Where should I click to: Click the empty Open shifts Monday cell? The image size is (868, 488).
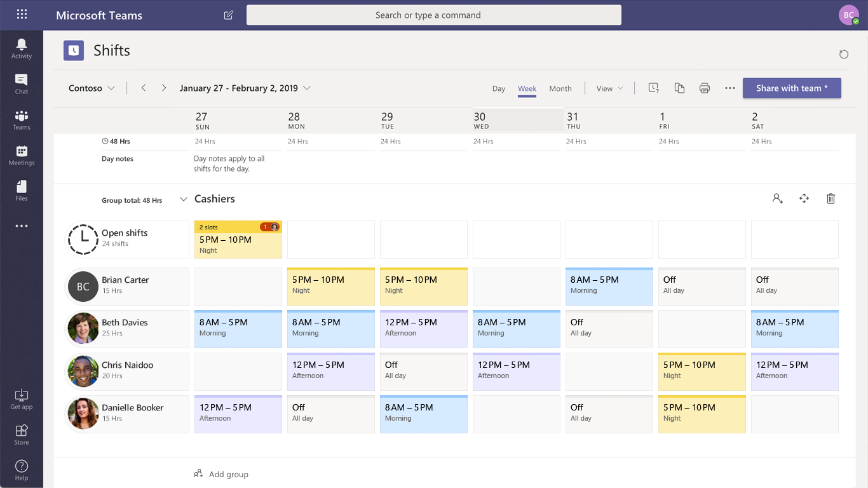(331, 240)
